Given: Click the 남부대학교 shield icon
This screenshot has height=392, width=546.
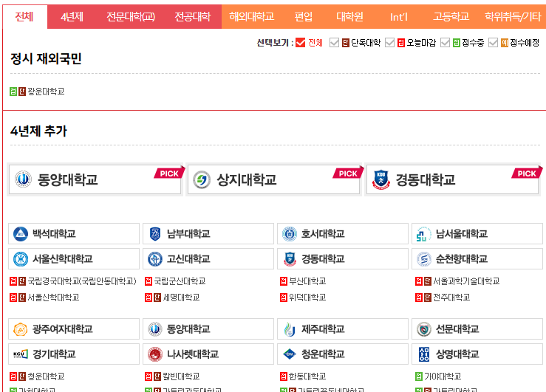Looking at the screenshot, I should click(x=155, y=234).
